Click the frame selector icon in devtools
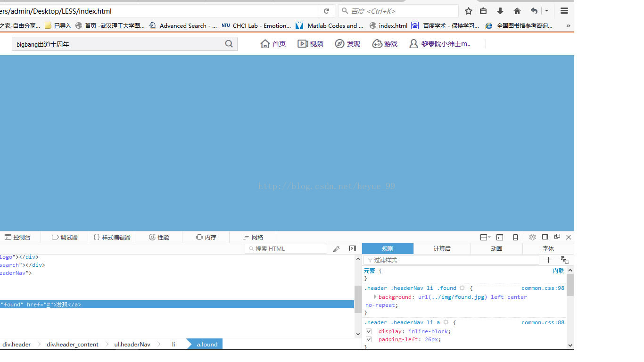Screen dimensions: 644x362 tap(485, 237)
